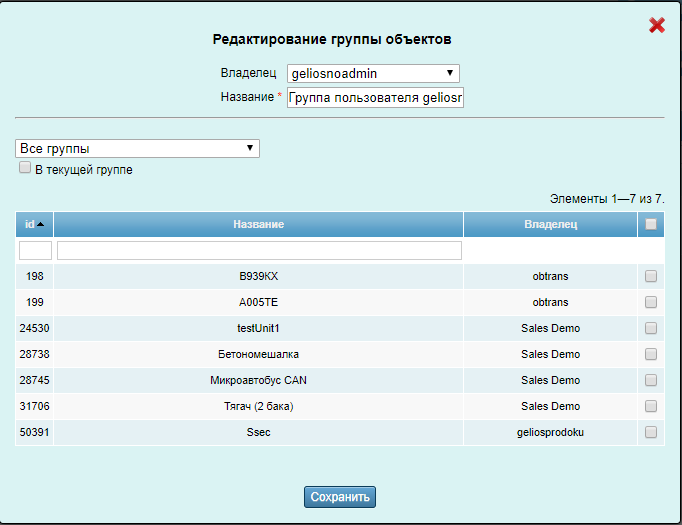Toggle the select-all checkbox in header
The image size is (682, 525).
click(651, 224)
